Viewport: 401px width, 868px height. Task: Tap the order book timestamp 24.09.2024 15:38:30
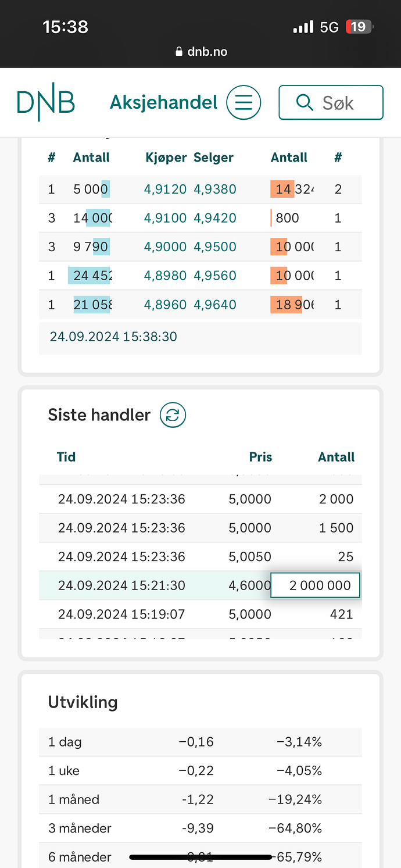tap(113, 337)
